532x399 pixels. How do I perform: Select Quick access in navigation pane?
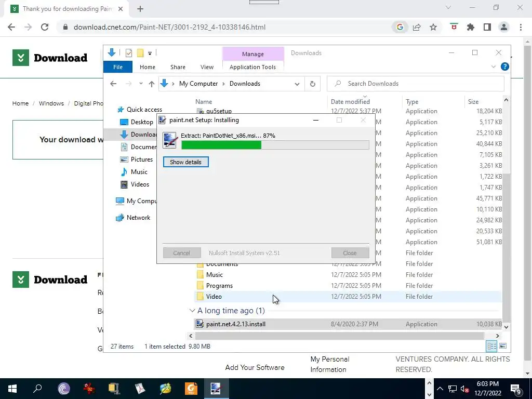point(139,110)
